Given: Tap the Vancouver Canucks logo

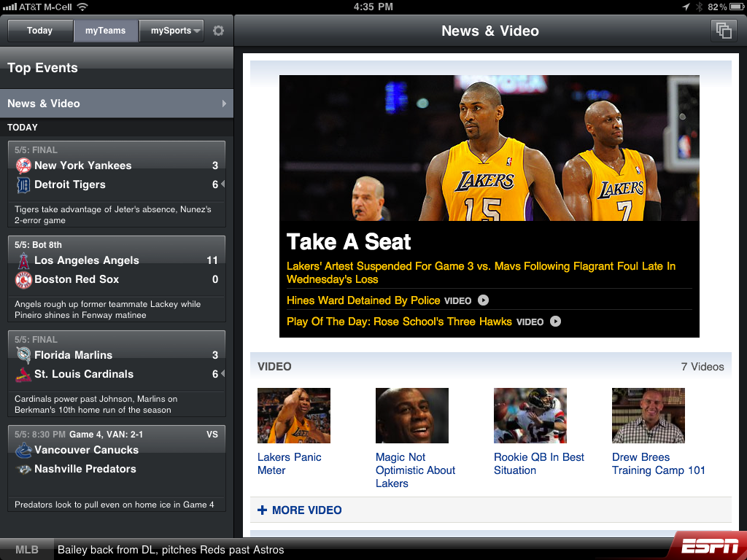Looking at the screenshot, I should [23, 450].
